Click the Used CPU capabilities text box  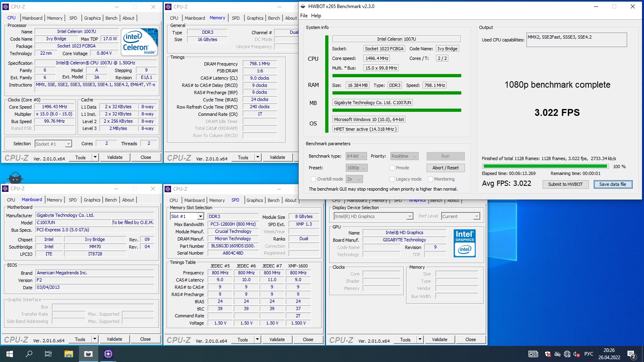click(576, 40)
